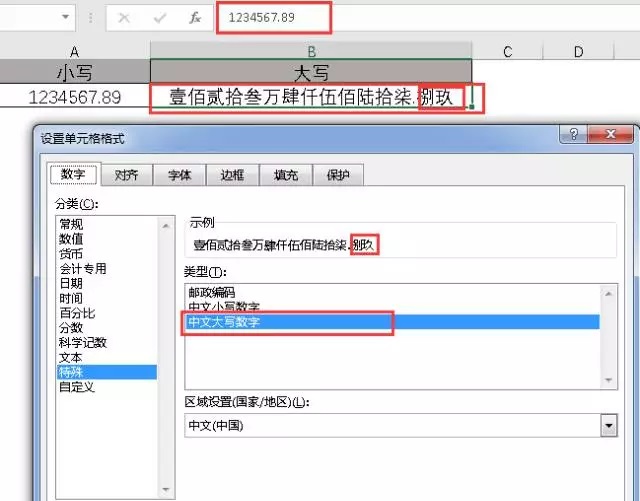
Task: Click the cancel X icon in formula bar
Action: coord(124,18)
